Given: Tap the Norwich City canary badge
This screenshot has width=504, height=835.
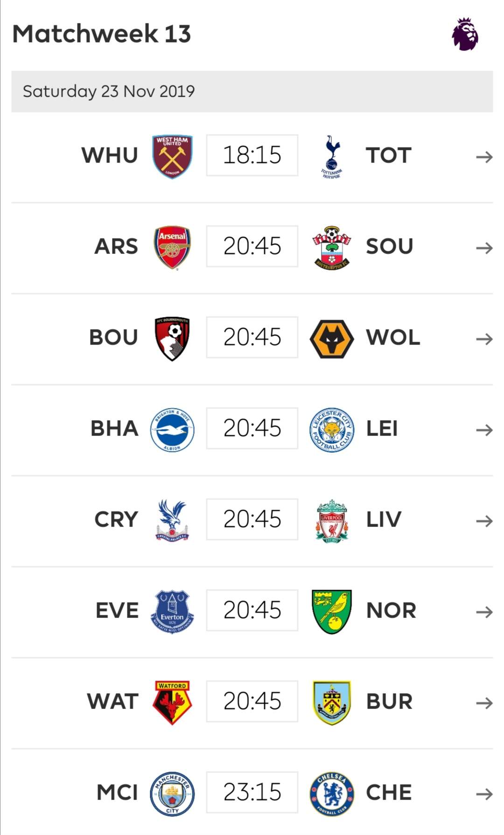Looking at the screenshot, I should pyautogui.click(x=331, y=611).
